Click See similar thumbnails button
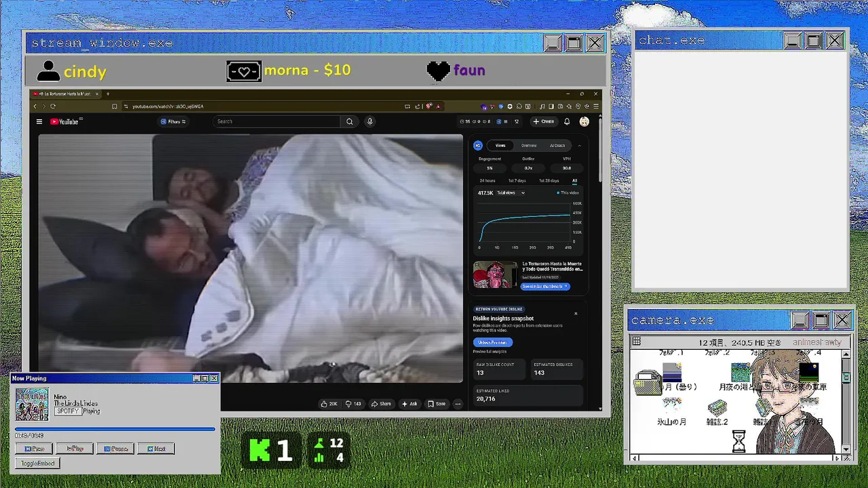The image size is (868, 488). [x=545, y=287]
